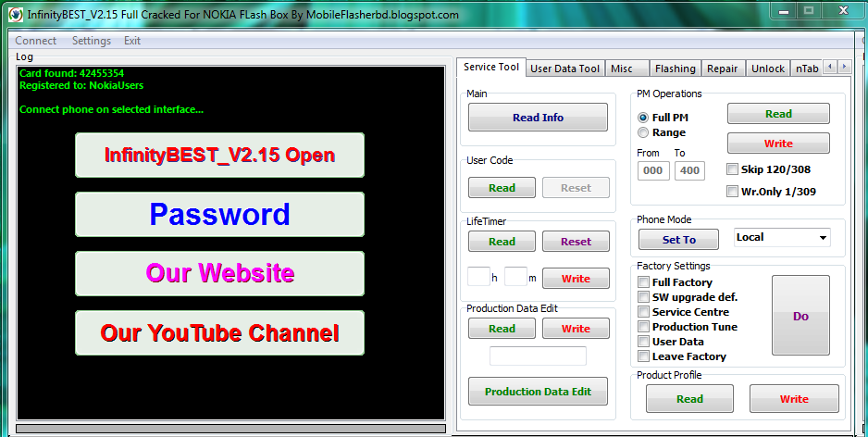
Task: Click the disabled User Code Reset button
Action: click(576, 188)
